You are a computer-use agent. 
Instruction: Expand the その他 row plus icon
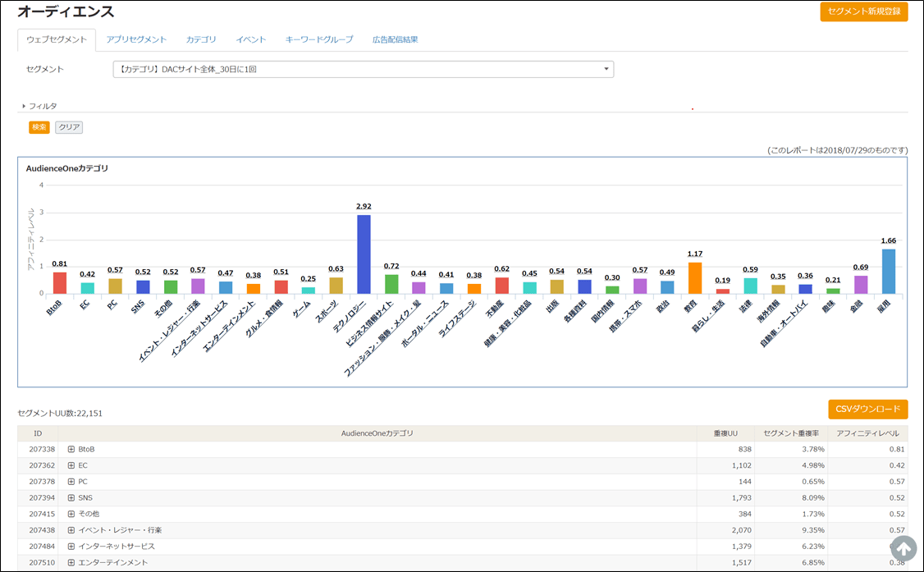[x=71, y=514]
